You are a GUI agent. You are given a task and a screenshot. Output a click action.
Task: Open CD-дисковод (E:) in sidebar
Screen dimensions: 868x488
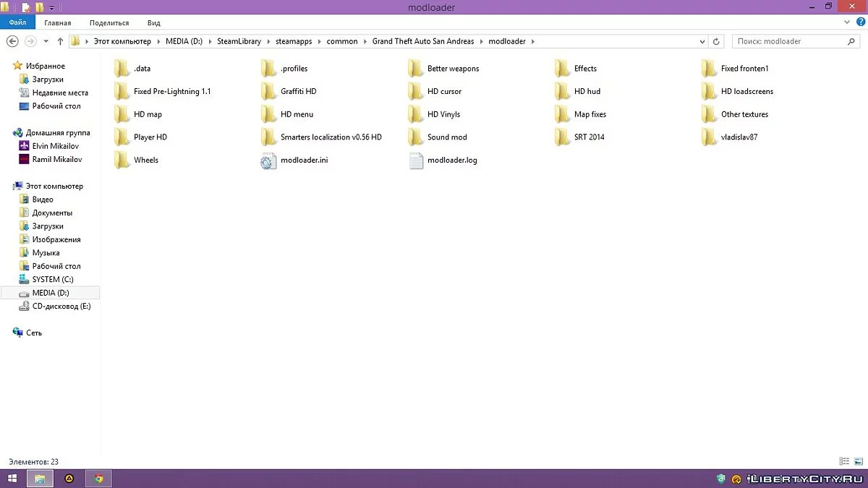tap(61, 306)
